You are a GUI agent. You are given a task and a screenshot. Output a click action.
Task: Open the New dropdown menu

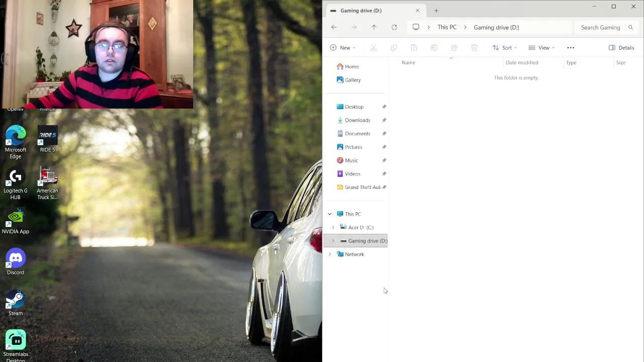(x=343, y=48)
